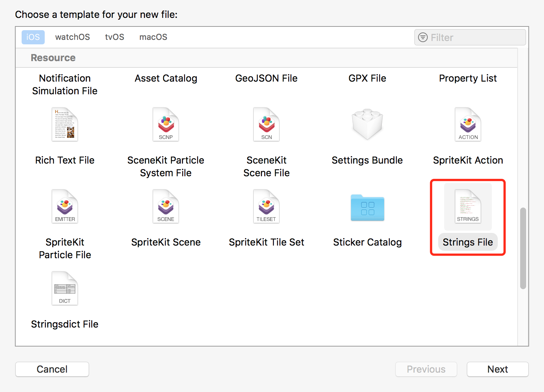544x392 pixels.
Task: Switch to the watchOS platform tab
Action: (x=73, y=37)
